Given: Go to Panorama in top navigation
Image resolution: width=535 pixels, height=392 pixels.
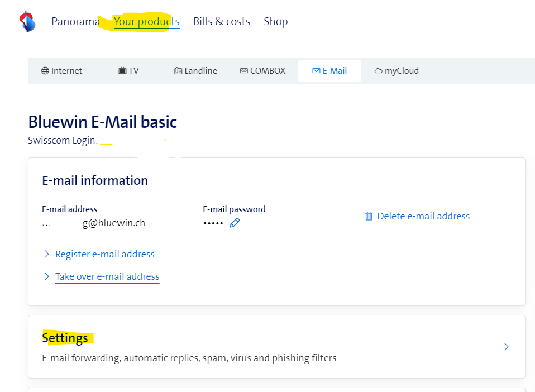Looking at the screenshot, I should 75,22.
